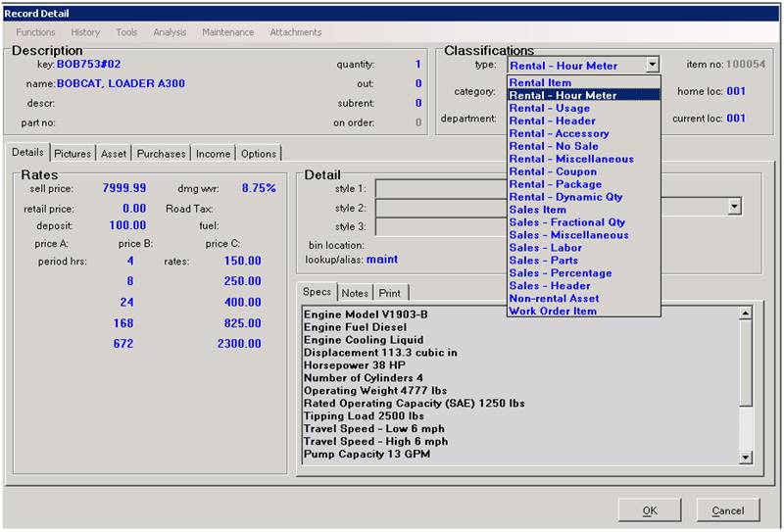Viewport: 784px width, 532px height.
Task: Choose Rental - Usage option
Action: click(583, 108)
